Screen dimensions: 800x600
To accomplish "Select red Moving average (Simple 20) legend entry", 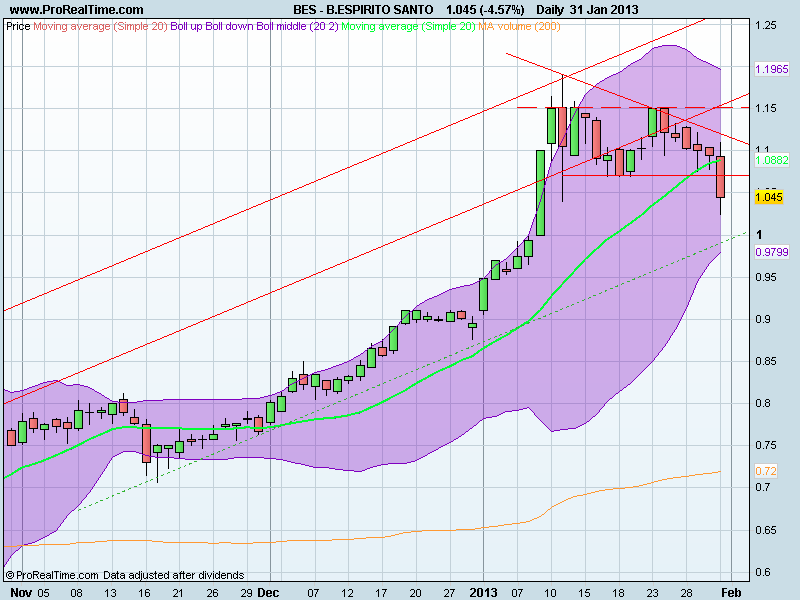I will coord(101,26).
